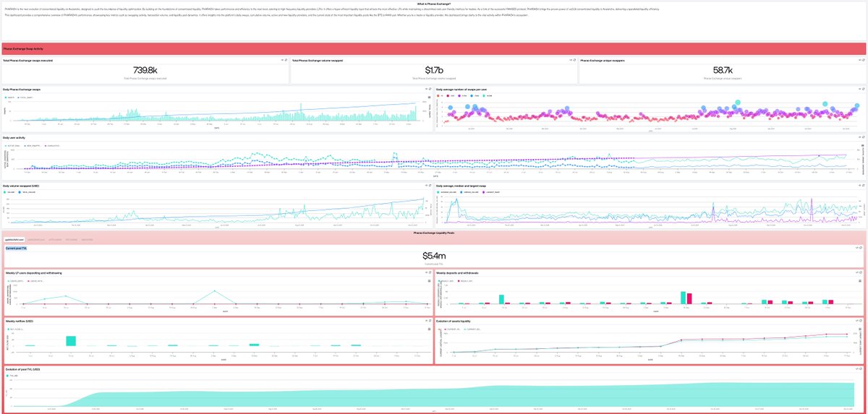Refresh the Evolution of pool TVL (USD) chart
Screen dimensions: 868x414
pyautogui.click(x=861, y=369)
